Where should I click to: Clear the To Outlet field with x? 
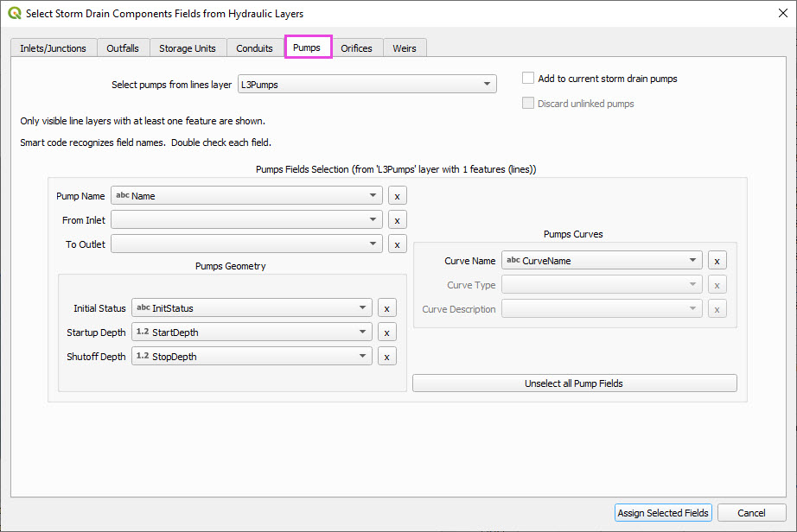397,244
